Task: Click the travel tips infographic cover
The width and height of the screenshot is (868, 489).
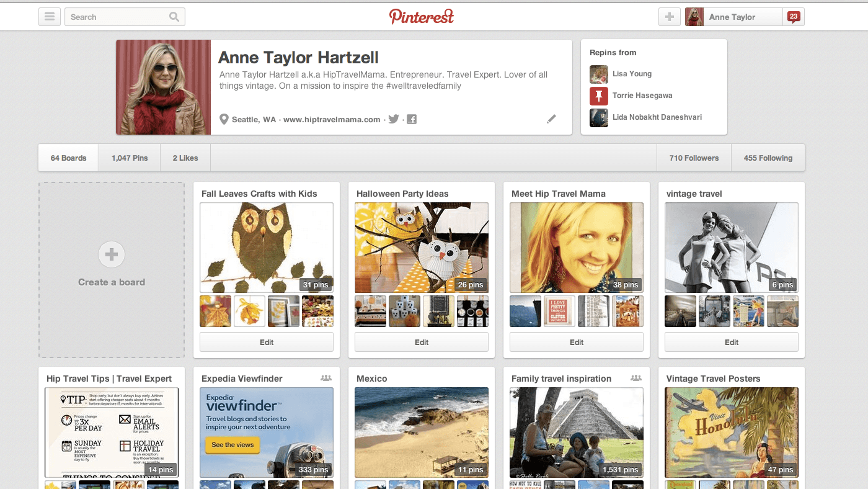Action: (112, 433)
